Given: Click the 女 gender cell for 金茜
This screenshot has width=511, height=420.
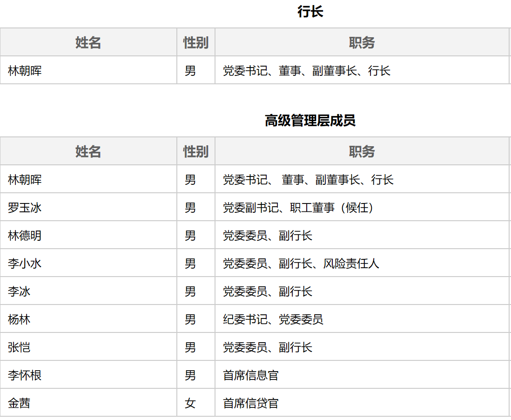Looking at the screenshot, I should [190, 403].
